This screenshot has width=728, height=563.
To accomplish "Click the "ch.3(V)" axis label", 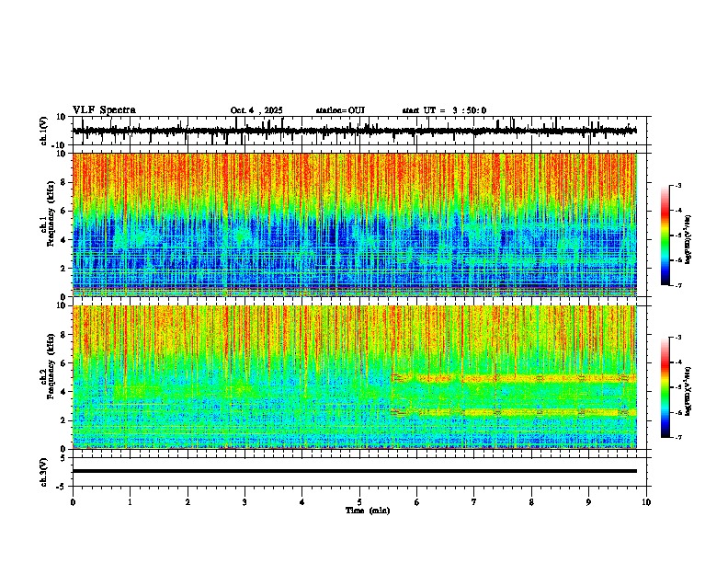I will pyautogui.click(x=44, y=472).
